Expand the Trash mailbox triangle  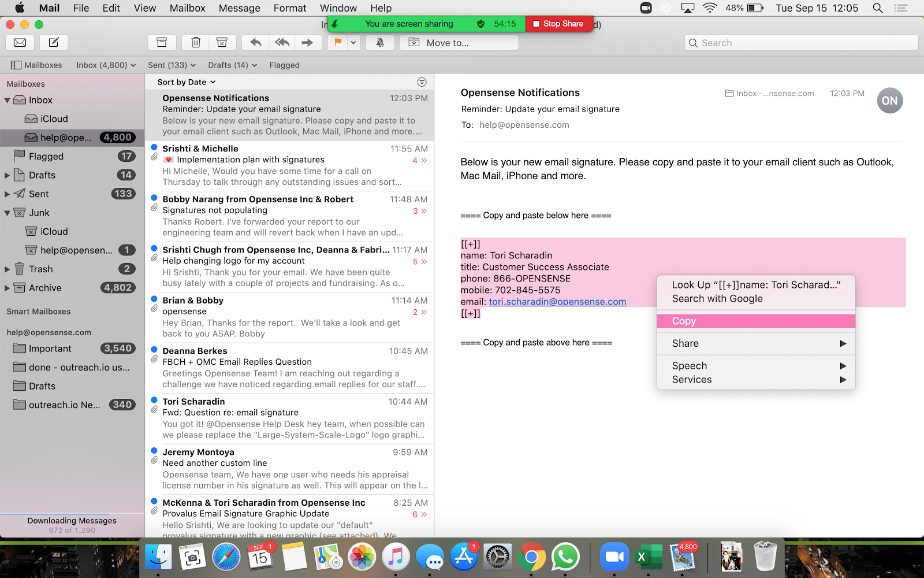(x=7, y=269)
